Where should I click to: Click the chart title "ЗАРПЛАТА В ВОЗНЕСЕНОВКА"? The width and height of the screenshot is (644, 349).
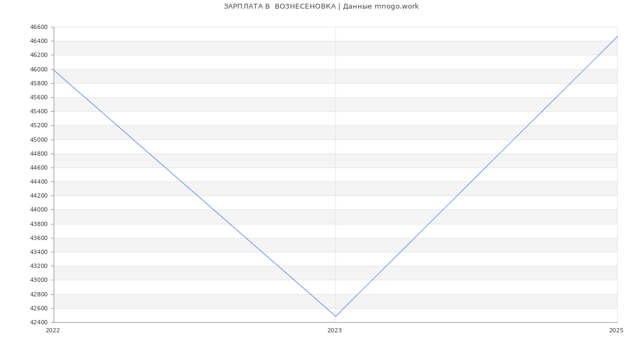tap(280, 6)
